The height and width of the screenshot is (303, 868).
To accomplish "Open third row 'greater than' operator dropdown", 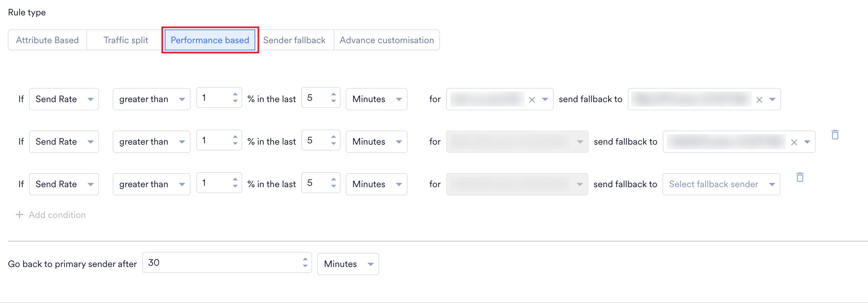I will [152, 184].
